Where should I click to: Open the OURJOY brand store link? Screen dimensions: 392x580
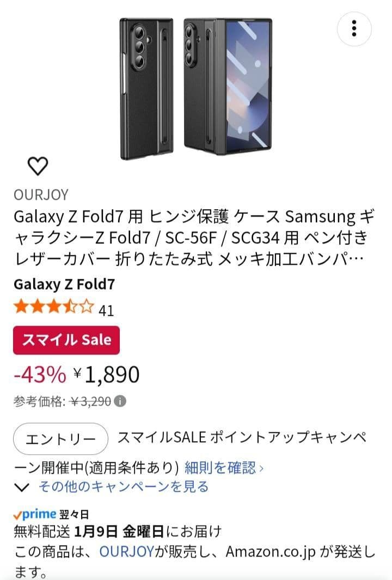click(x=40, y=193)
